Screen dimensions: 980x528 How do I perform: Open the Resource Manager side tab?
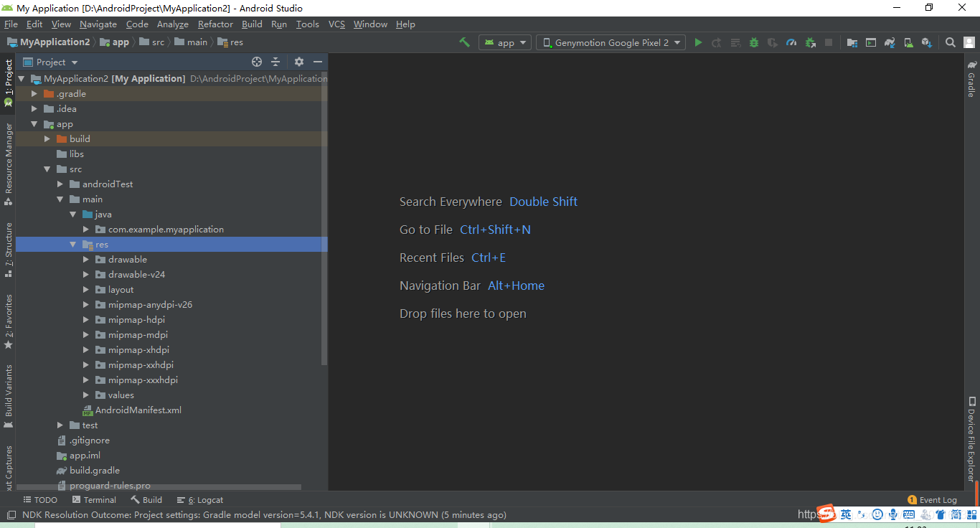(x=9, y=164)
